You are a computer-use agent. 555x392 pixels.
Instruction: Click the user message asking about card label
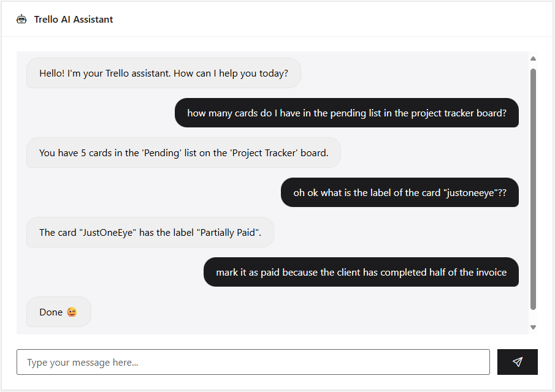click(399, 192)
